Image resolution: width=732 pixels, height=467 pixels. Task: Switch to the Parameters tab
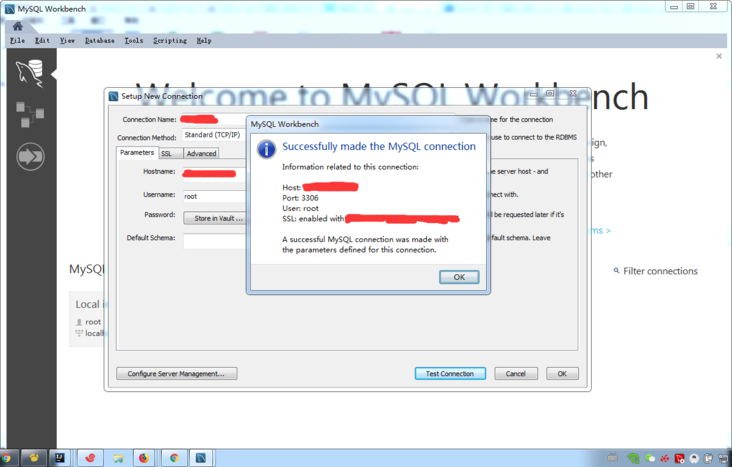(137, 153)
